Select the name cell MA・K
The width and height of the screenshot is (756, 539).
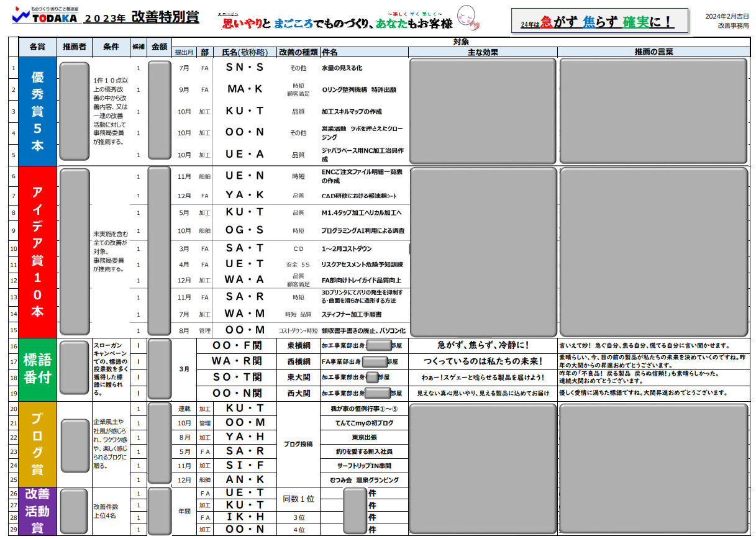click(x=245, y=89)
